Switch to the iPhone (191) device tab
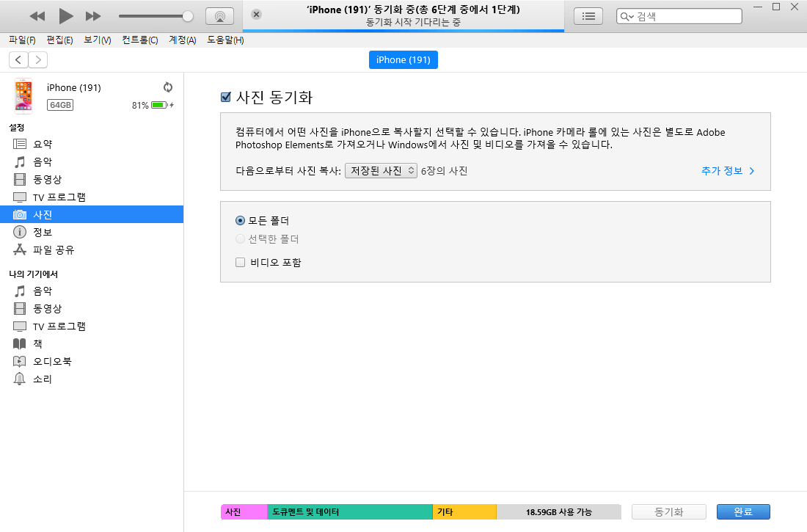The width and height of the screenshot is (807, 532). click(403, 59)
